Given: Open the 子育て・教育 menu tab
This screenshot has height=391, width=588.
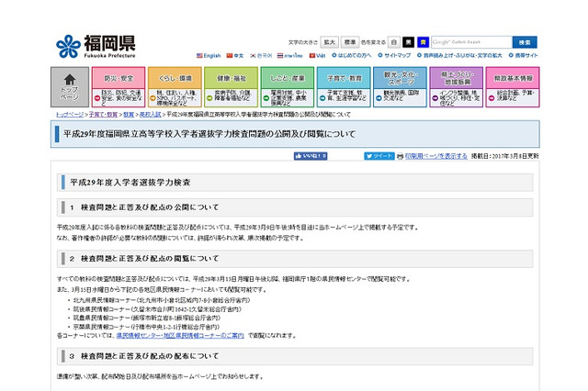Looking at the screenshot, I should click(344, 78).
